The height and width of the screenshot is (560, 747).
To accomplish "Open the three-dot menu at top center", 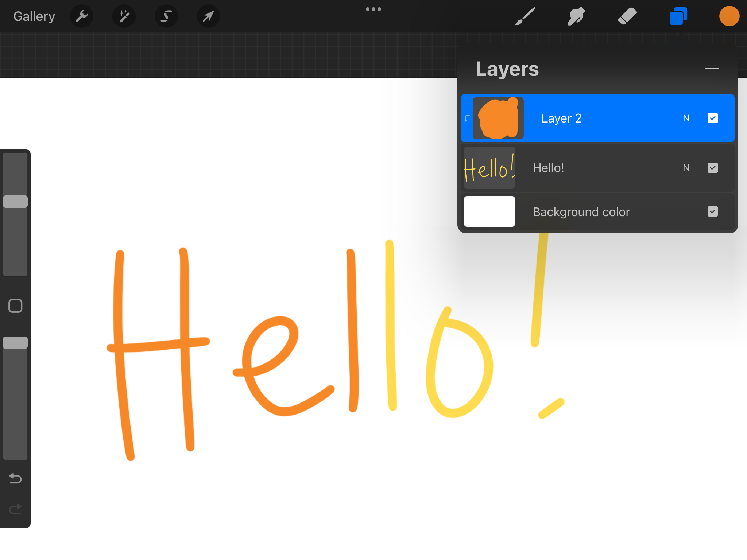I will point(373,9).
